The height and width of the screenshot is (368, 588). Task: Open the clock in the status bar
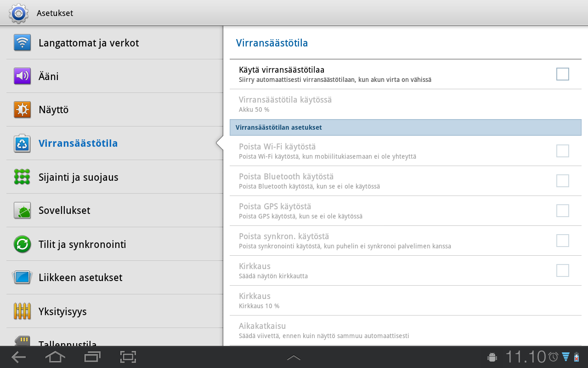526,357
